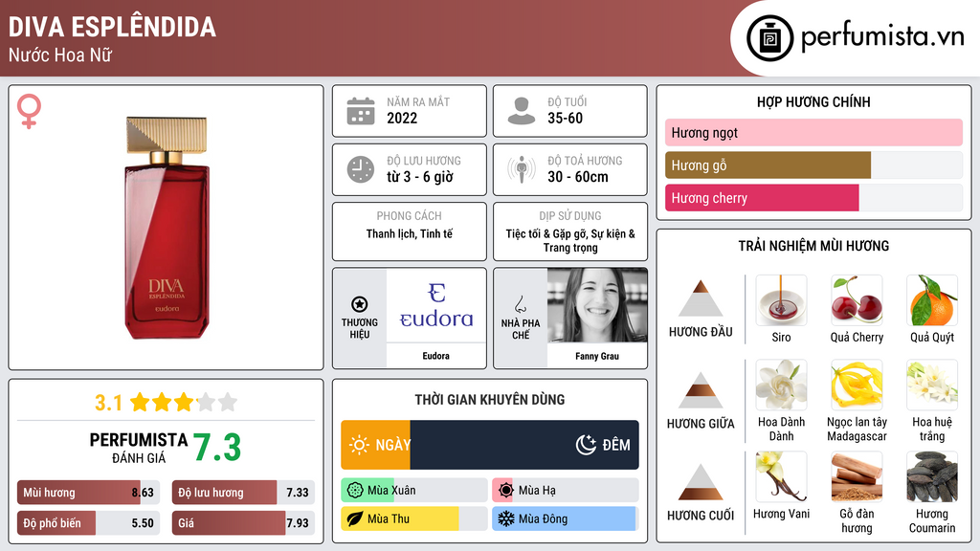Viewport: 980px width, 551px height.
Task: Click the 3.1 star rating row
Action: (167, 403)
